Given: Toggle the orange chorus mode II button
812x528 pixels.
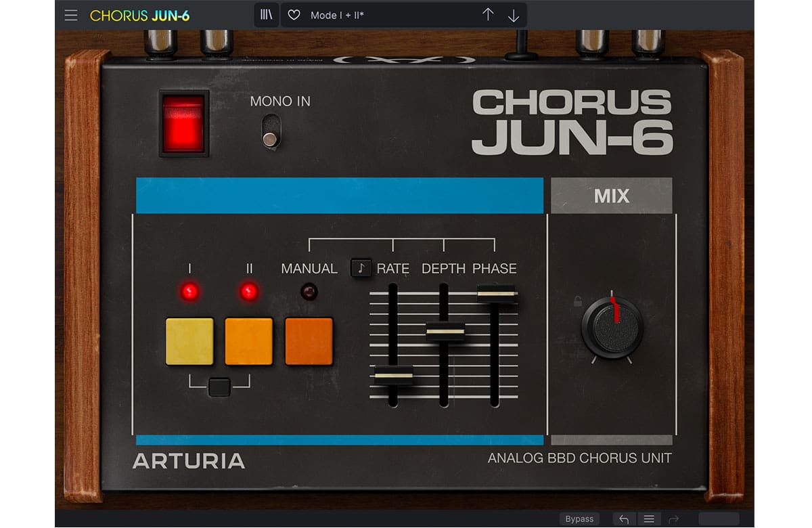Looking at the screenshot, I should point(249,341).
